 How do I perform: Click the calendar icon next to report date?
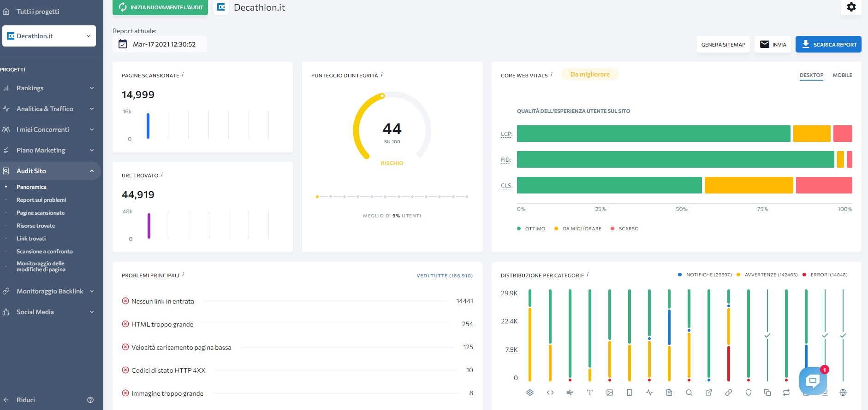123,44
